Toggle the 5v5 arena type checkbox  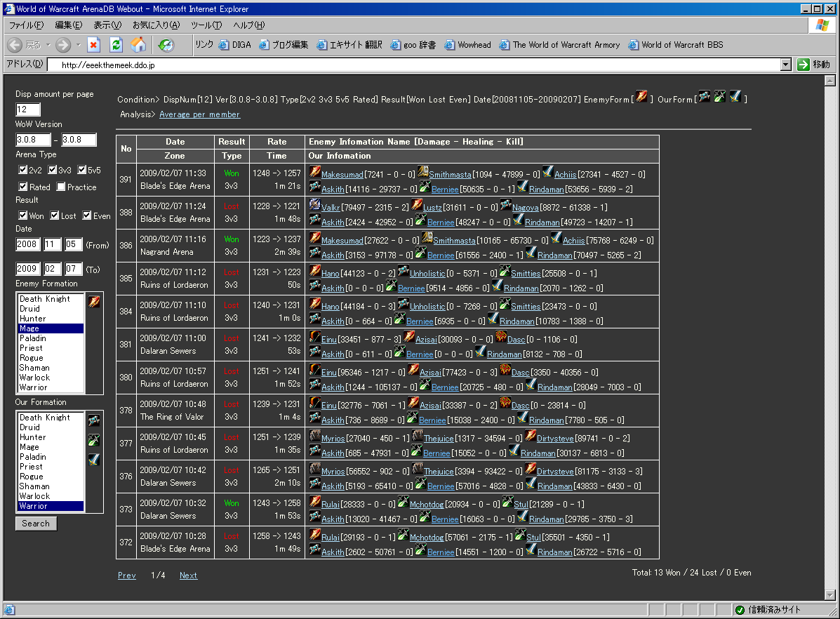pos(82,170)
